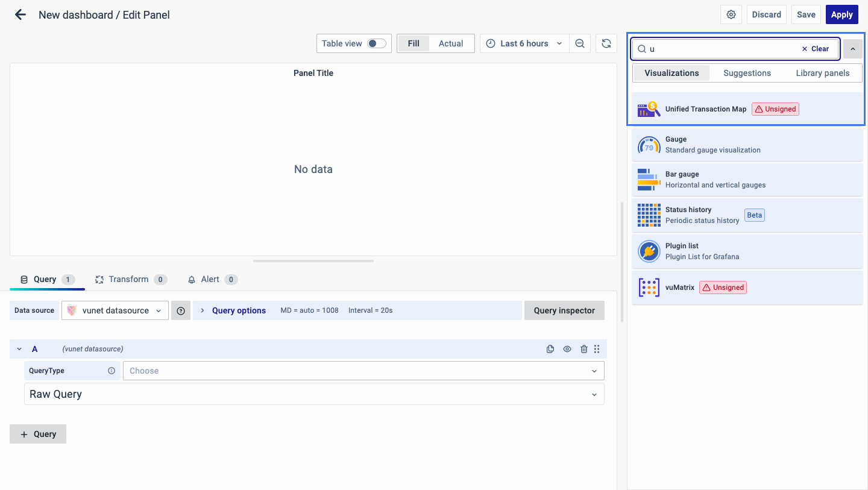Click the back arrow to leave Edit Panel

click(x=20, y=15)
